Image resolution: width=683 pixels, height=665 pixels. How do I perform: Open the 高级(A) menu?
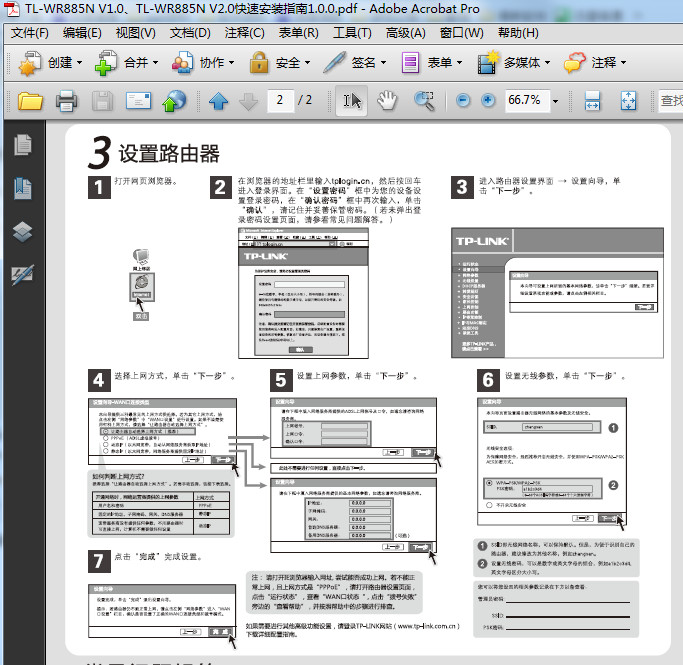[x=406, y=33]
